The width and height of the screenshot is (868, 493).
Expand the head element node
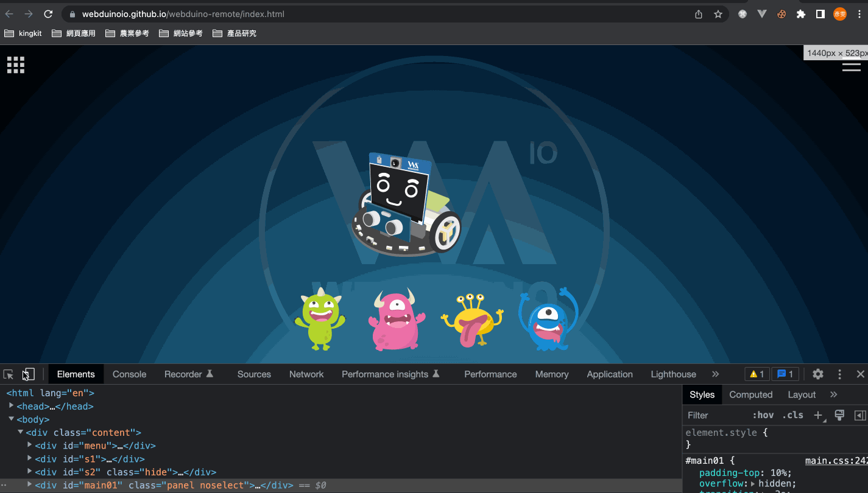(11, 405)
